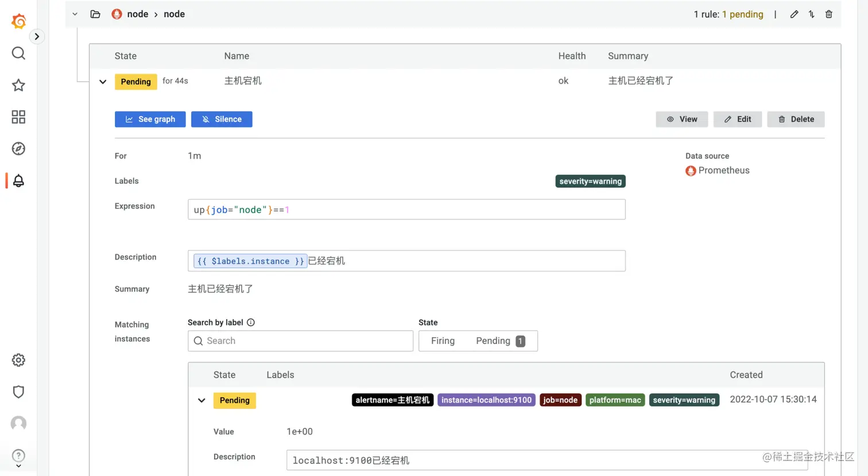The width and height of the screenshot is (868, 476).
Task: Delete the rule group with the trash icon
Action: (829, 14)
